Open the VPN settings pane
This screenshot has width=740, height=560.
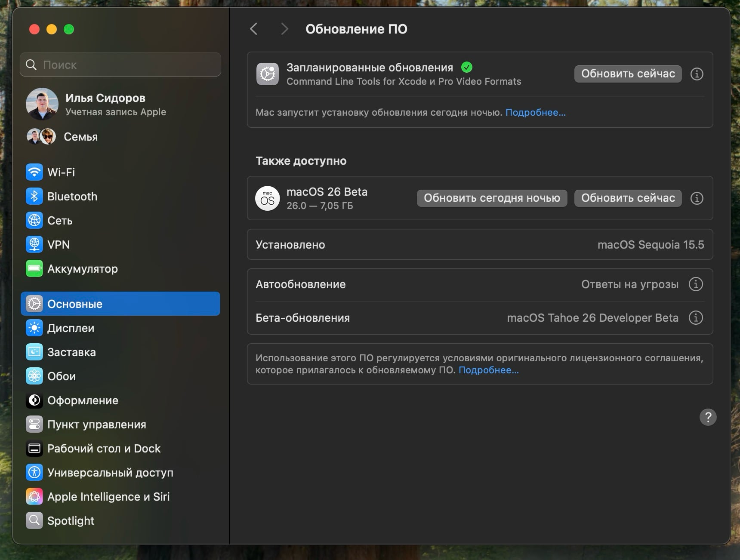point(58,245)
